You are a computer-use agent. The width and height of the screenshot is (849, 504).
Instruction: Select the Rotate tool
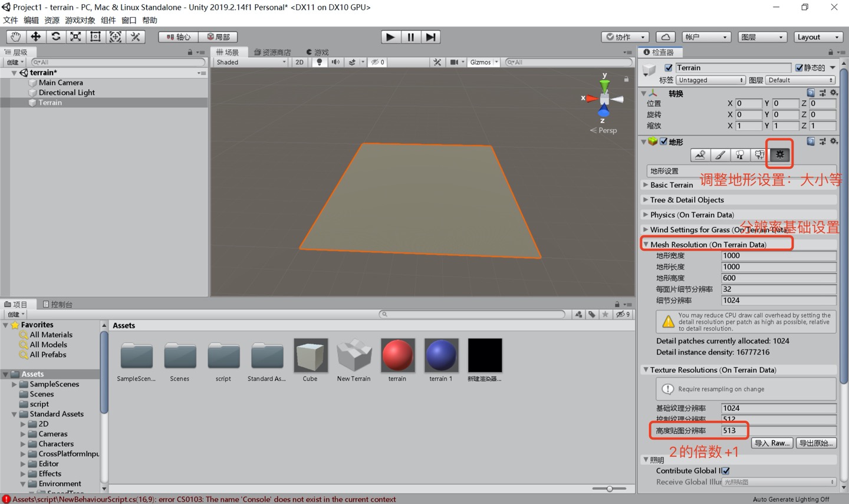tap(55, 37)
